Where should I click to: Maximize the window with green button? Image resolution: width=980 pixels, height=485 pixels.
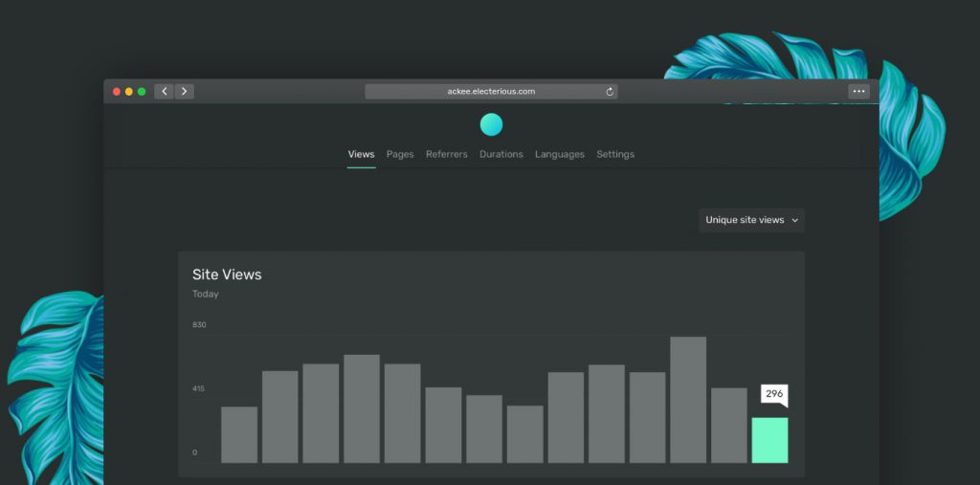(x=142, y=92)
